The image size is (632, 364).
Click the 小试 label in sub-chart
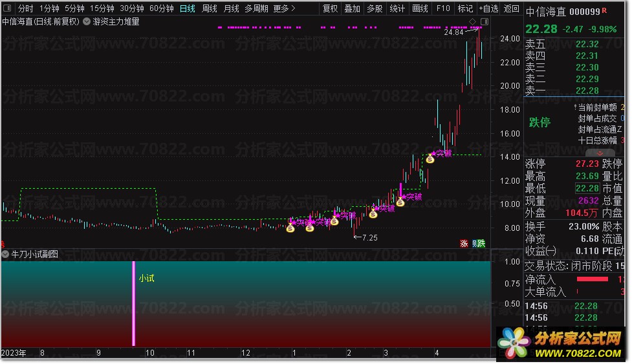pos(146,278)
